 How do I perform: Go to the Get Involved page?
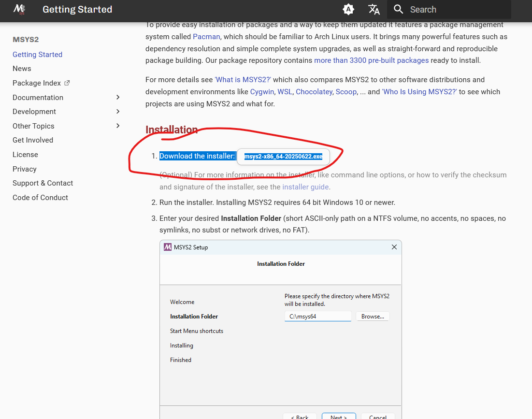click(33, 140)
